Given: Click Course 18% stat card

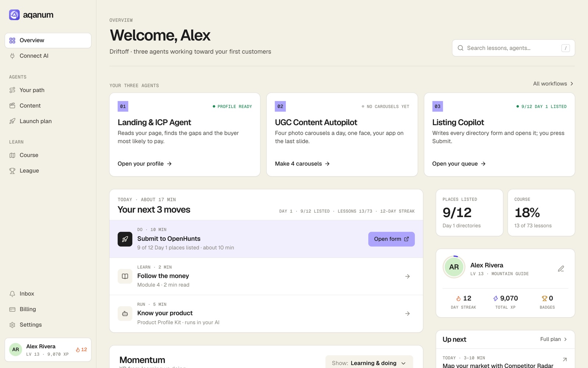Looking at the screenshot, I should click(541, 213).
